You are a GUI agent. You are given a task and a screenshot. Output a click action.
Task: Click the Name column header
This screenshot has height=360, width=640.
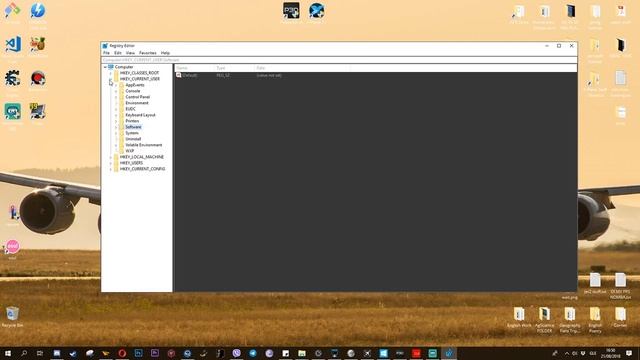(x=194, y=68)
